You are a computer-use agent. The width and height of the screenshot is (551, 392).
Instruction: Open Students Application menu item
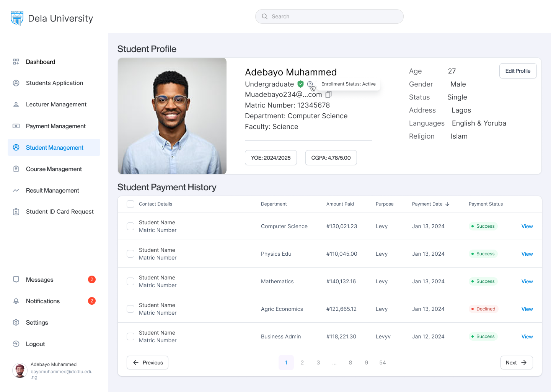(54, 83)
